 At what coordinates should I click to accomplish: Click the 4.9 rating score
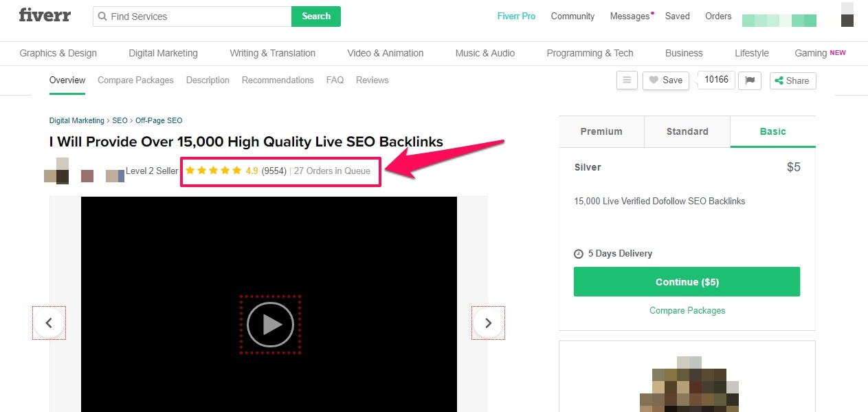pos(252,171)
